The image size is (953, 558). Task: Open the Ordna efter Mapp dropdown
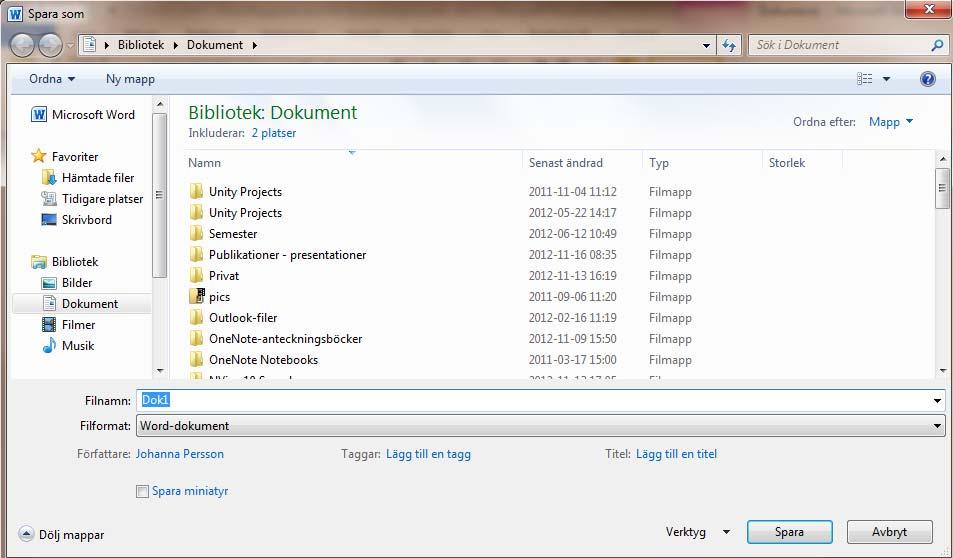click(x=891, y=122)
